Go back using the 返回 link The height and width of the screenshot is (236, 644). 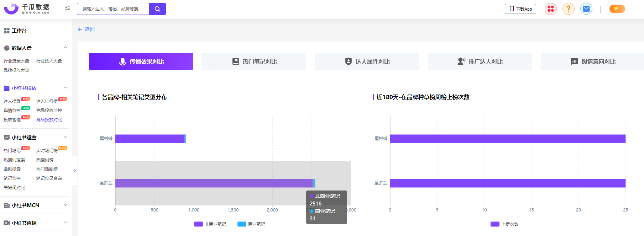point(86,29)
